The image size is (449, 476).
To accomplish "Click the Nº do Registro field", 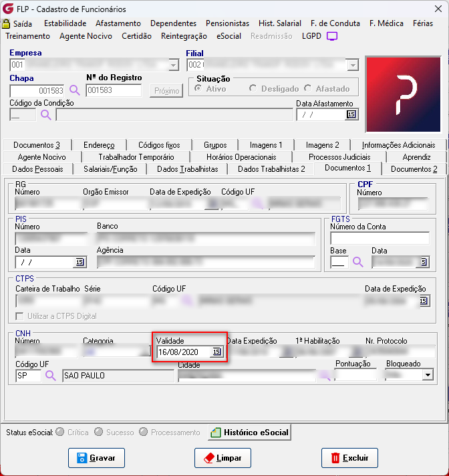I will point(114,90).
